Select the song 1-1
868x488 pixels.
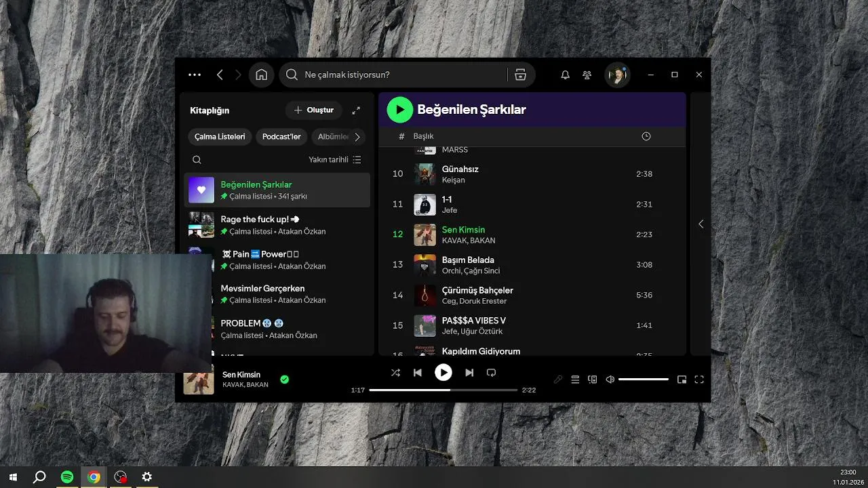[x=447, y=199]
